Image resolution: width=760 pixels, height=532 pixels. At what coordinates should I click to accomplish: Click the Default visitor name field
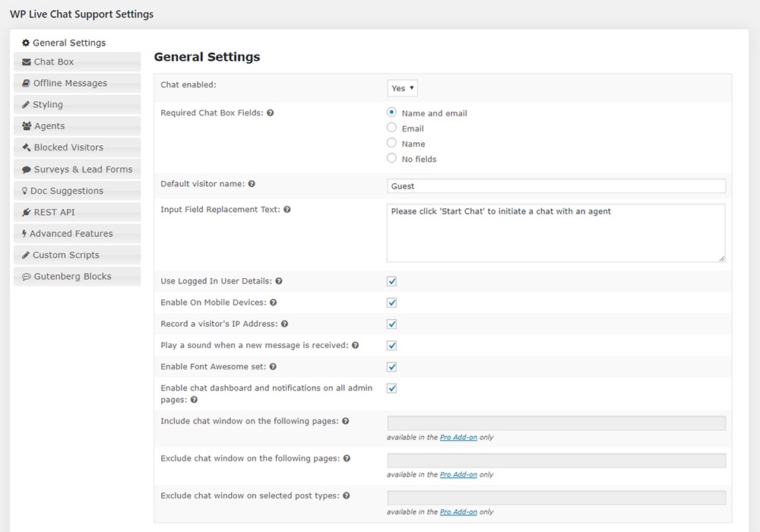556,186
